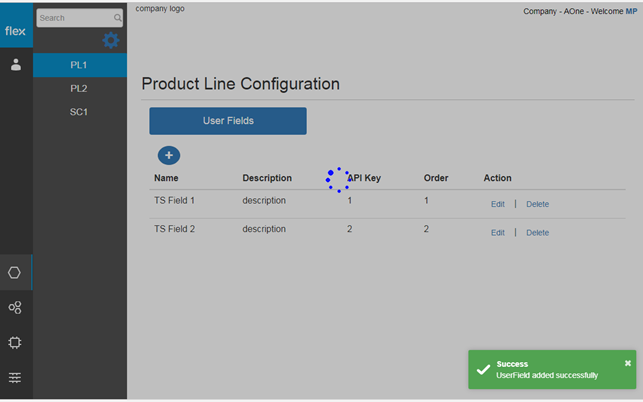Click the flex logo

point(16,31)
